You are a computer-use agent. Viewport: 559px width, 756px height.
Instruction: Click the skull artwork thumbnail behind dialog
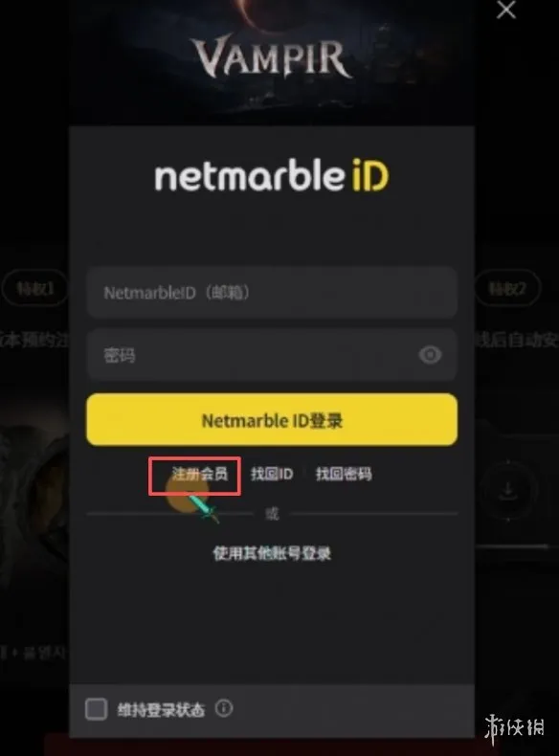coord(34,501)
